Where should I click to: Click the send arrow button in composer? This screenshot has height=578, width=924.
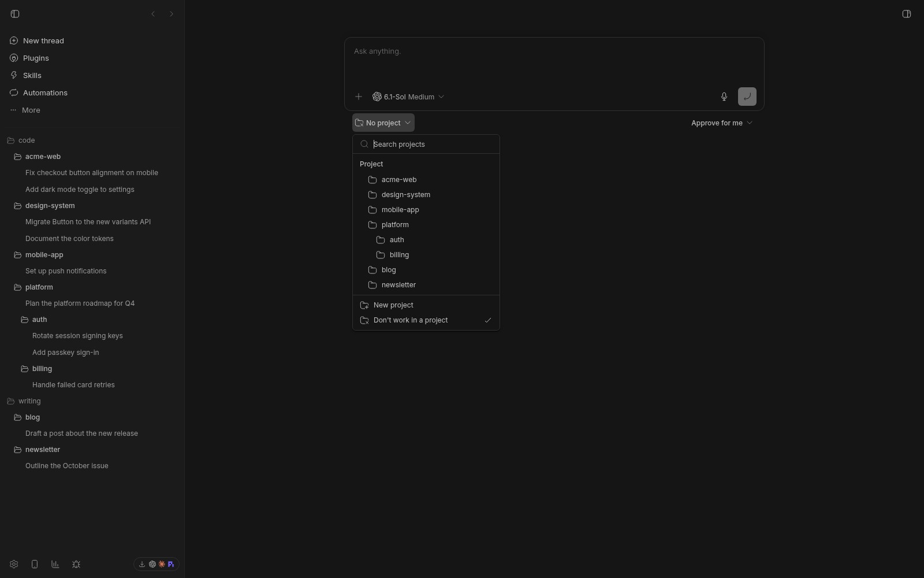(747, 97)
